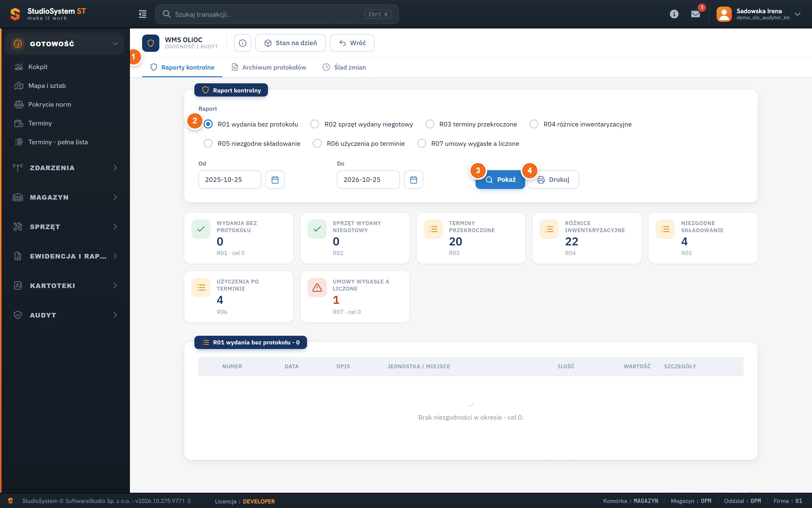Open the module info circle button
The image size is (812, 508).
click(242, 43)
